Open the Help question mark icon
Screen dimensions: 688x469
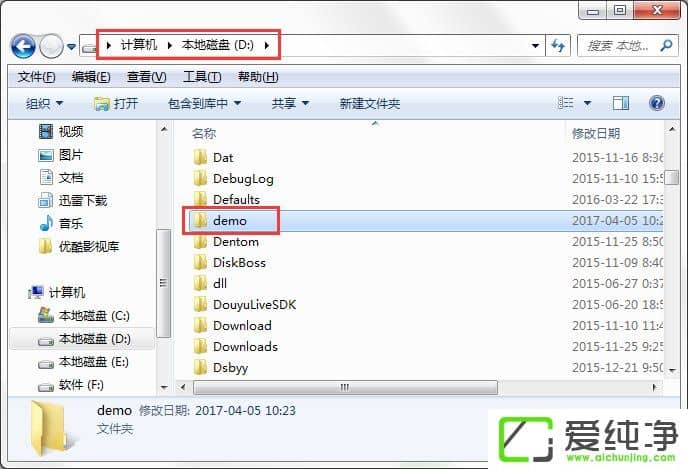656,104
